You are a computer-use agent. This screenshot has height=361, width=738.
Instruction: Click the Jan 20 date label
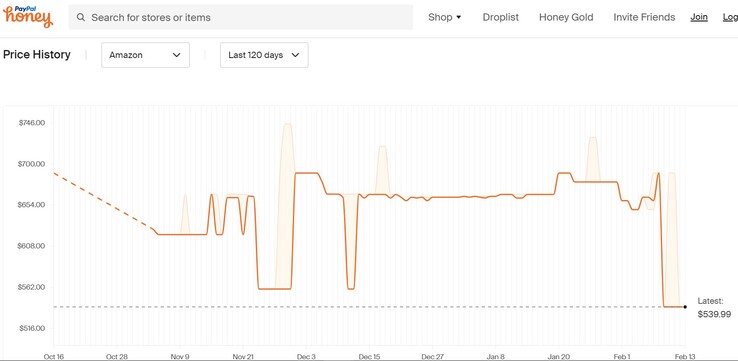click(x=559, y=357)
